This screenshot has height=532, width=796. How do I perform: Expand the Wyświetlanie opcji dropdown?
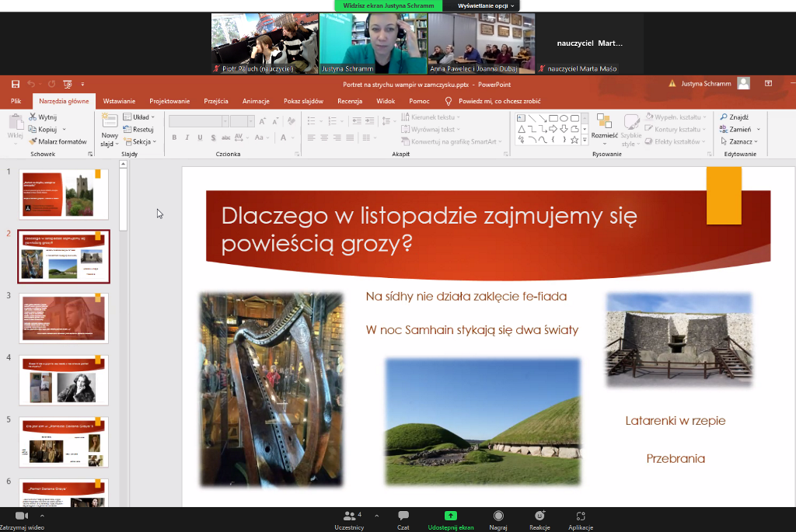click(x=486, y=5)
